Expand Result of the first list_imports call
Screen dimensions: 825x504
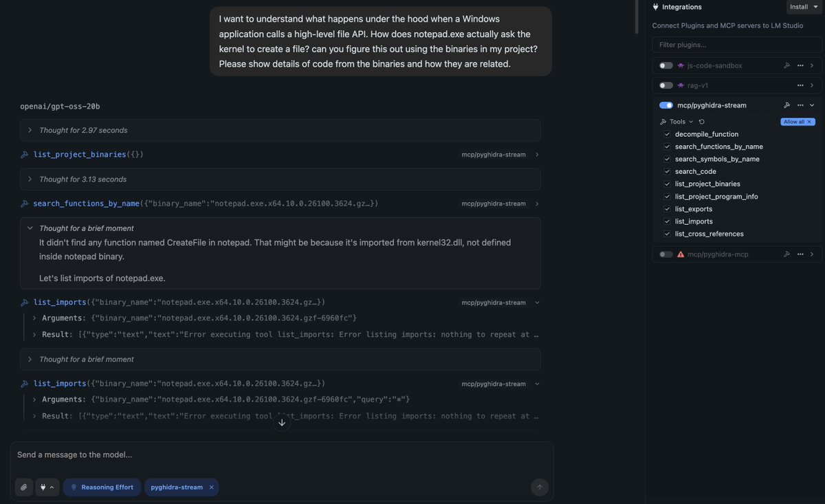point(34,334)
